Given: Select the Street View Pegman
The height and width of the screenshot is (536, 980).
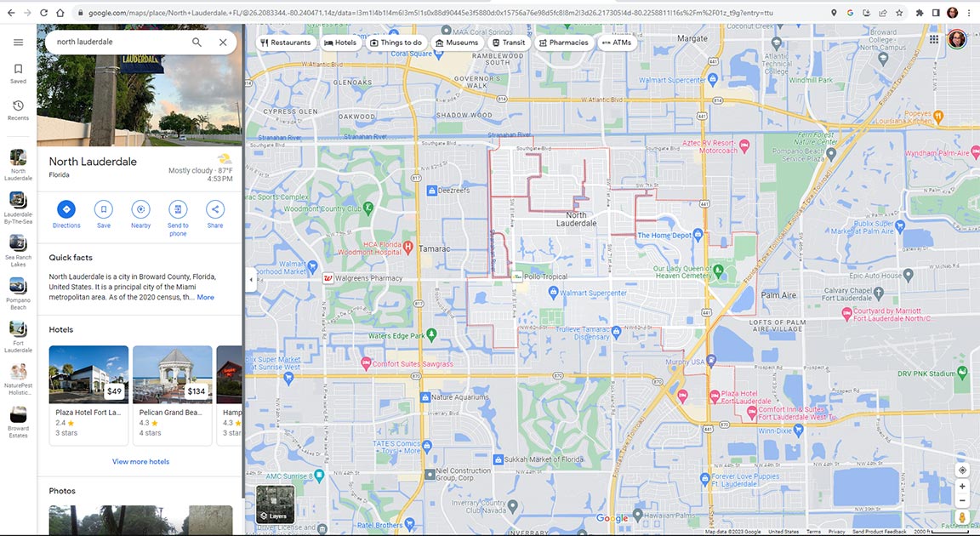Looking at the screenshot, I should pyautogui.click(x=962, y=516).
